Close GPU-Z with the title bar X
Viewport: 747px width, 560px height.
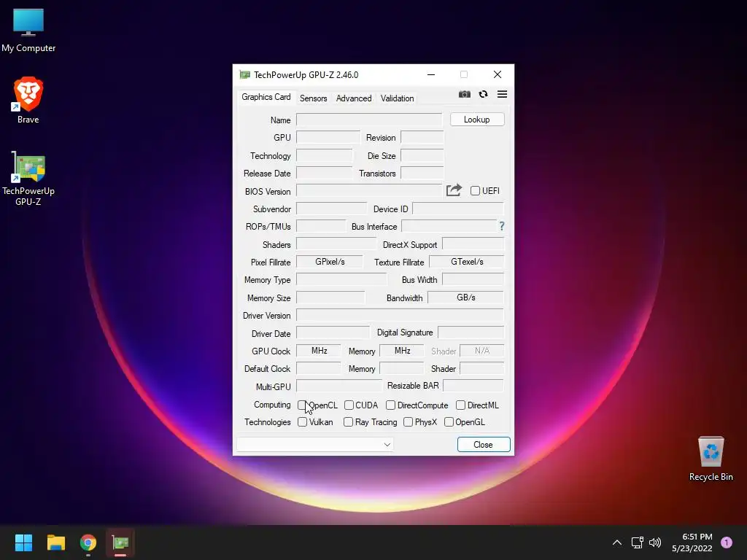coord(498,75)
